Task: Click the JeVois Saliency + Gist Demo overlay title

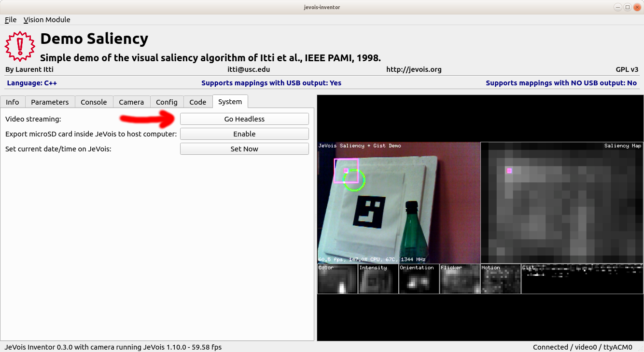Action: pyautogui.click(x=360, y=146)
